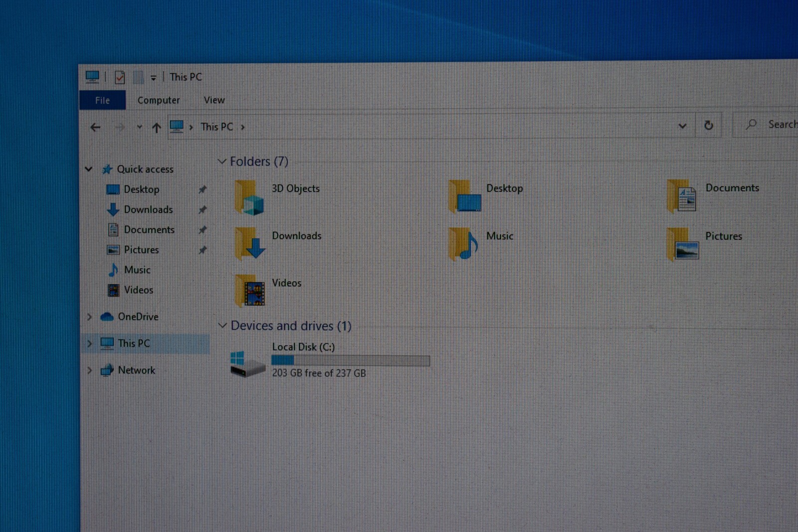Image resolution: width=798 pixels, height=532 pixels.
Task: Click the "203 GB free of 237 GB" text
Action: [319, 373]
